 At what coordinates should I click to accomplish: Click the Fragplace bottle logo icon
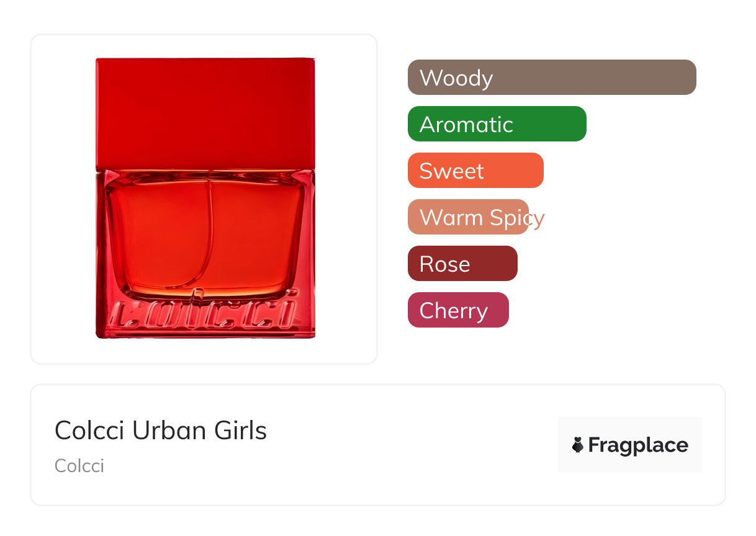point(578,445)
